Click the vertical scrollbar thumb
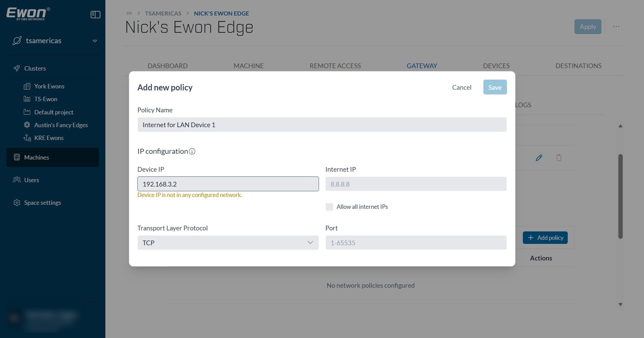Viewport: 644px width, 338px height. click(620, 196)
